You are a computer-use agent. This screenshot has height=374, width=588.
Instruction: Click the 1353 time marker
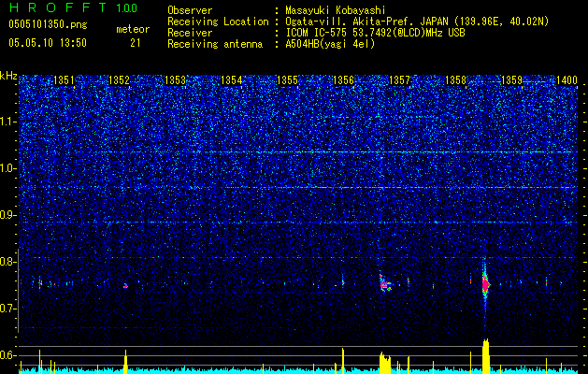pyautogui.click(x=175, y=79)
